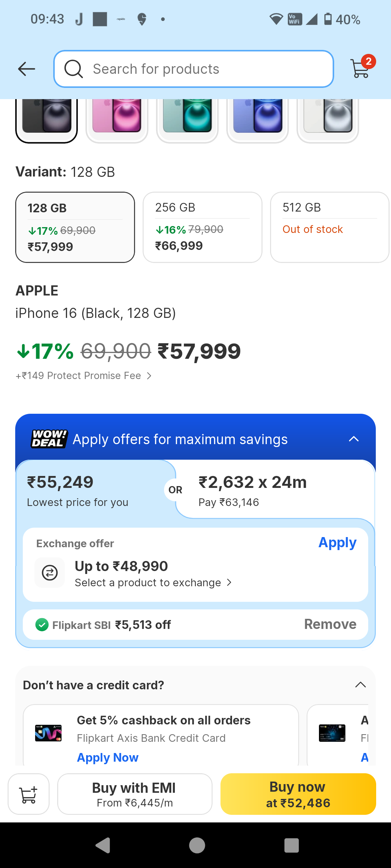Screen dimensions: 391x868
Task: Select the 512 GB out-of-stock variant
Action: point(329,227)
